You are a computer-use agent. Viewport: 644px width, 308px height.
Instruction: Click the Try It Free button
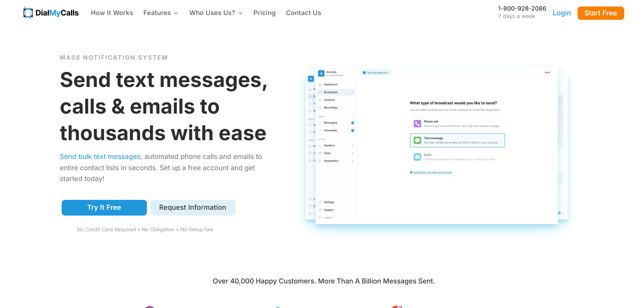tap(104, 207)
